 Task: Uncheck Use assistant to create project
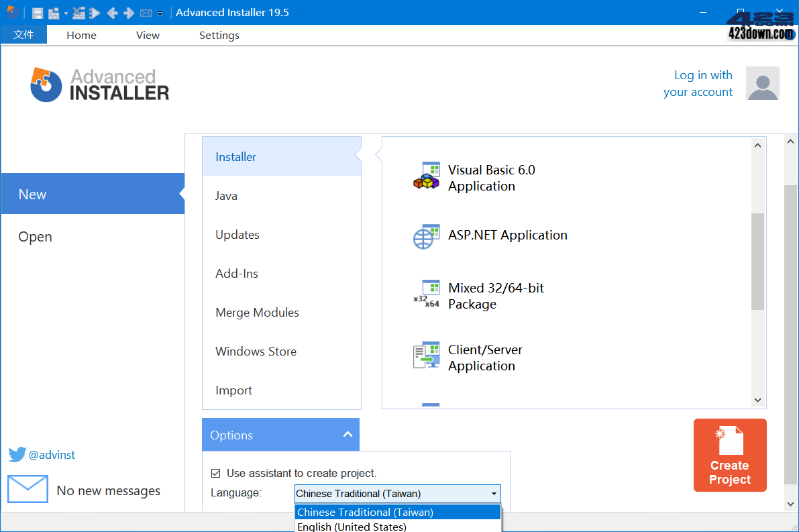tap(216, 473)
